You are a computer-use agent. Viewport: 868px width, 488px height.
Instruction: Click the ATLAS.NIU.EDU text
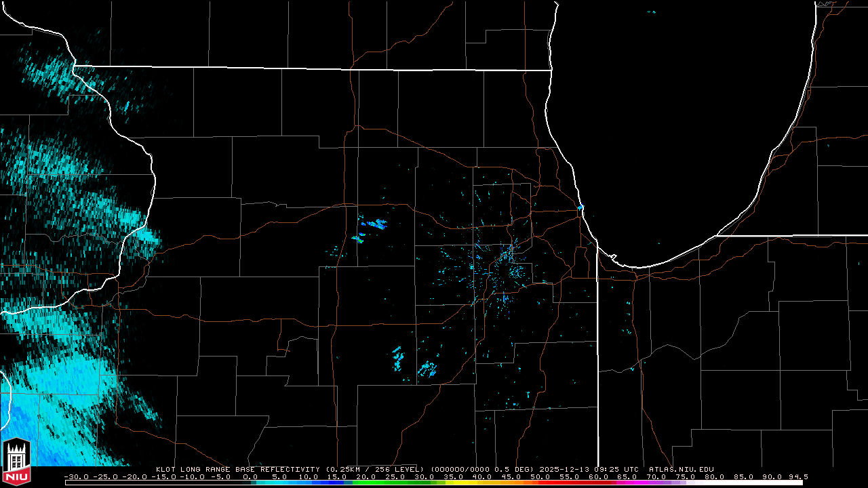[x=681, y=469]
